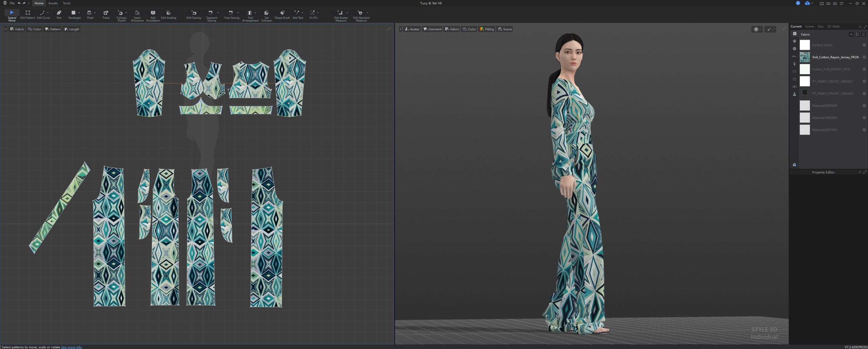Open the Scene tab in right panel
The width and height of the screenshot is (868, 349).
pyautogui.click(x=809, y=26)
